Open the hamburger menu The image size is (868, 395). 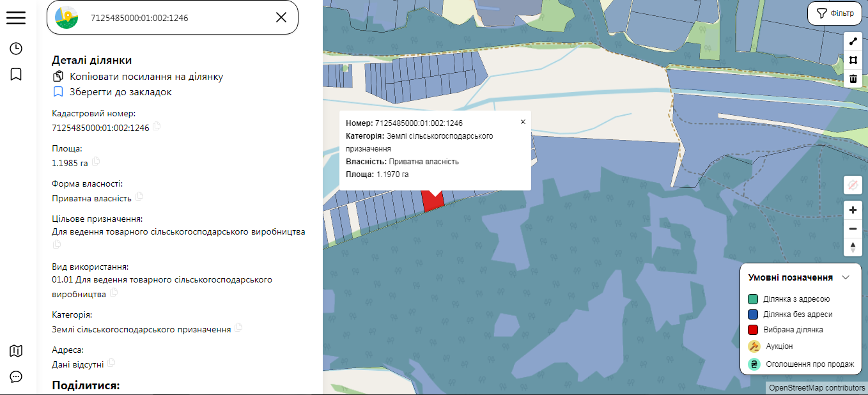(16, 17)
